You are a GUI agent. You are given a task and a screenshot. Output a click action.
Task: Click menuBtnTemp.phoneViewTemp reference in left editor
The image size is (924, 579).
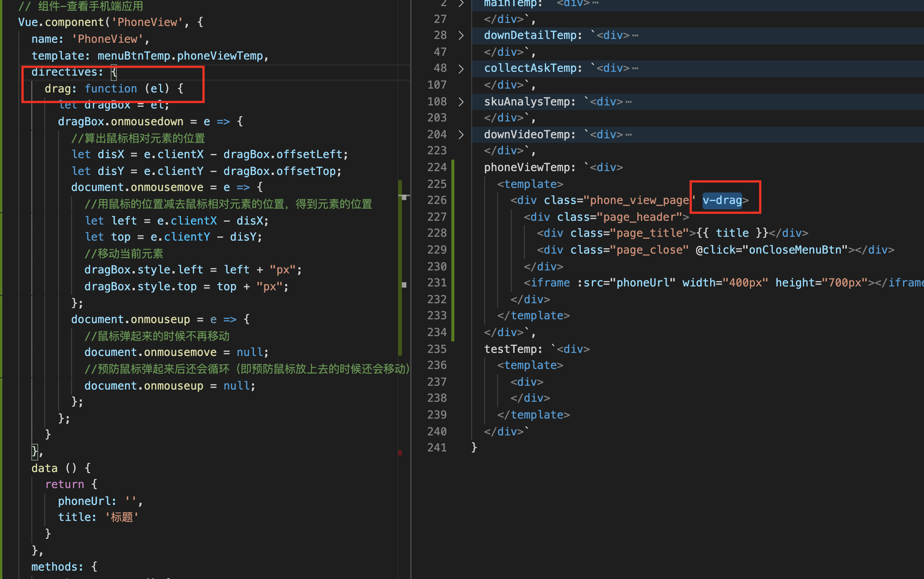coord(180,56)
